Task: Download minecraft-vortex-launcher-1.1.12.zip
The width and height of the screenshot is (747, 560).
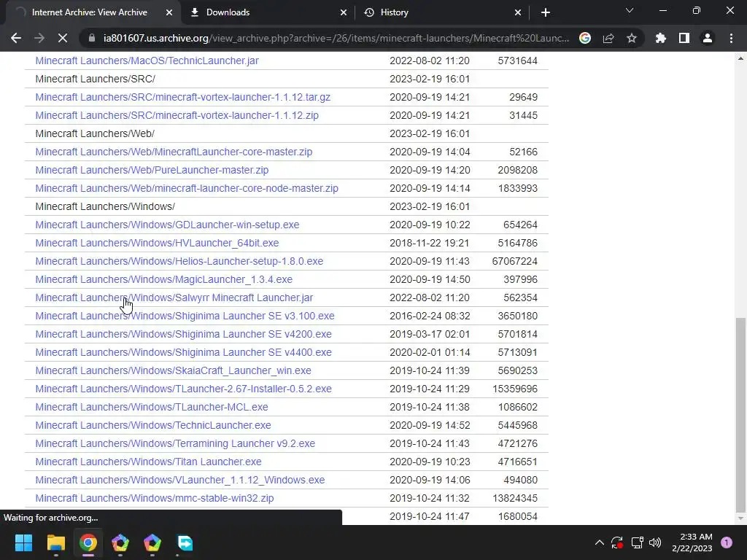Action: [x=177, y=115]
